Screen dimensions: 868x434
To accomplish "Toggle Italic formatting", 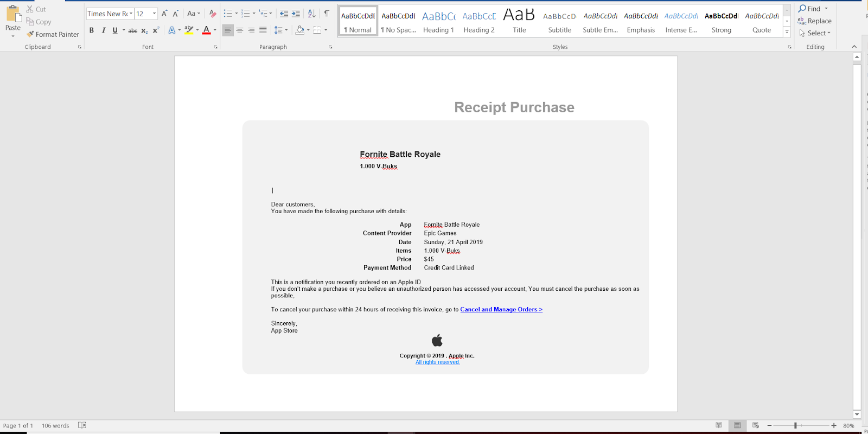I will (103, 30).
